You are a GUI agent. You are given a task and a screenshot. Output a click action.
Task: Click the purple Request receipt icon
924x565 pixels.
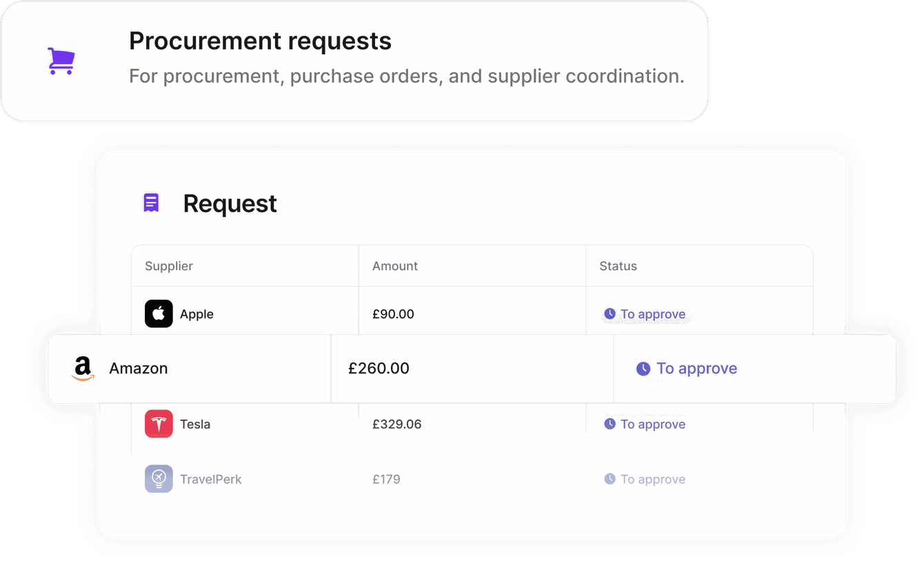pos(151,203)
